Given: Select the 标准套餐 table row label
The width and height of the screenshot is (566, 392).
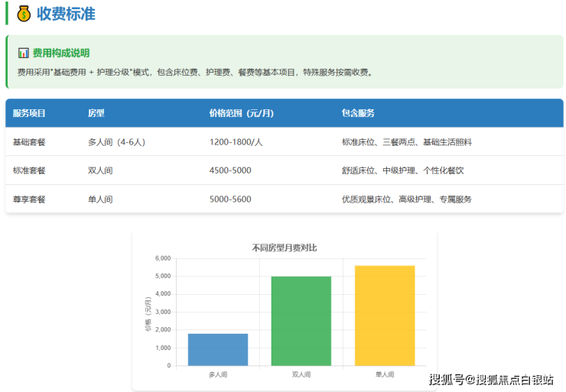Looking at the screenshot, I should click(x=29, y=170).
